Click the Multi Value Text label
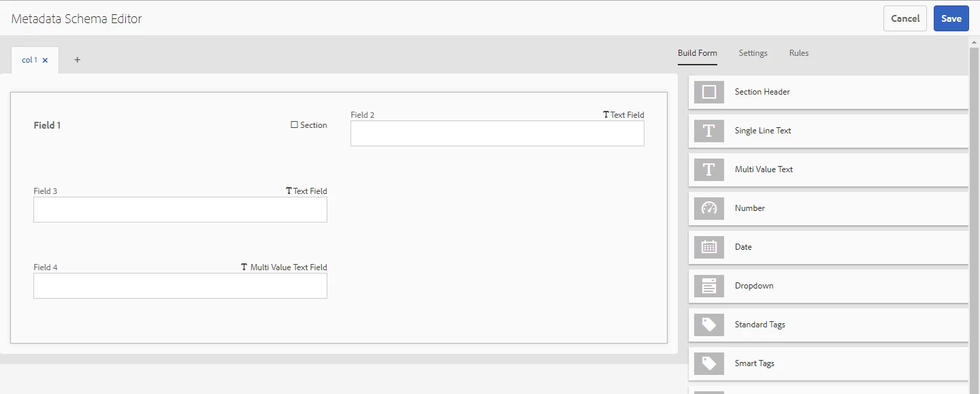The width and height of the screenshot is (980, 394). tap(764, 169)
